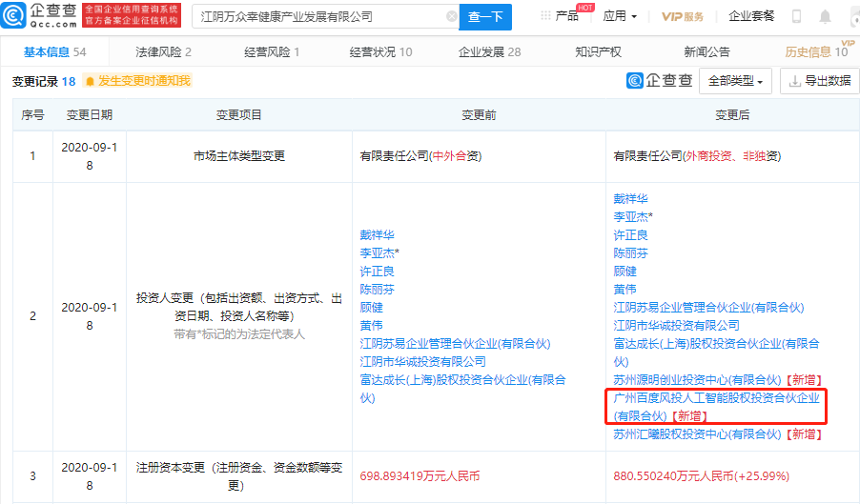Select the 市场主体类型变更 cell
This screenshot has width=860, height=504.
(239, 156)
